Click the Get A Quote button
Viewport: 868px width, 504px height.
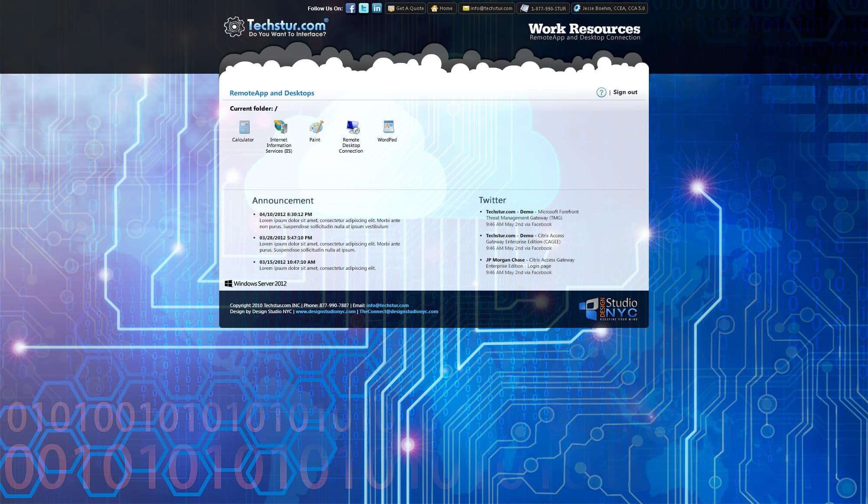(x=405, y=8)
